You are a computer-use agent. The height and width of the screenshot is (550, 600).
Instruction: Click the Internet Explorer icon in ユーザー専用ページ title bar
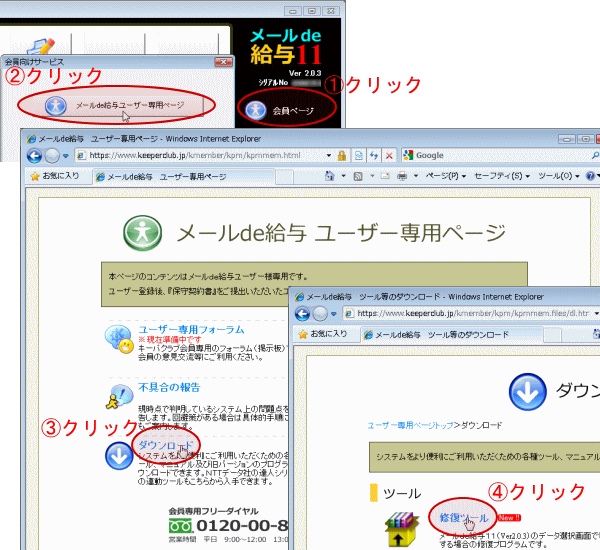click(x=31, y=139)
